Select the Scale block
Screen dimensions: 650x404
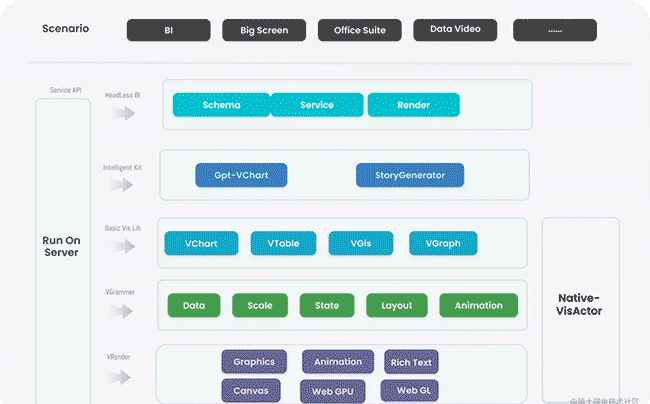(x=260, y=305)
